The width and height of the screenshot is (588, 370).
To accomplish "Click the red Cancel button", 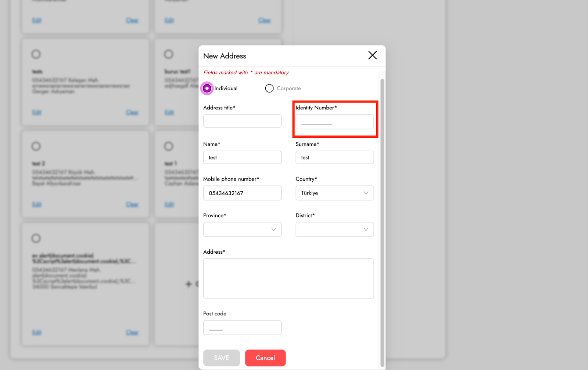I will coord(265,358).
